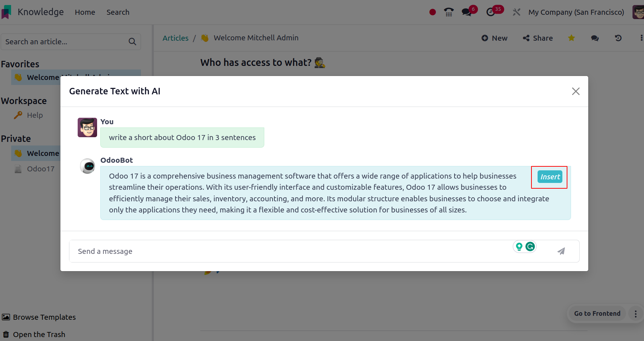644x341 pixels.
Task: Click the OdooBot avatar
Action: click(x=87, y=166)
